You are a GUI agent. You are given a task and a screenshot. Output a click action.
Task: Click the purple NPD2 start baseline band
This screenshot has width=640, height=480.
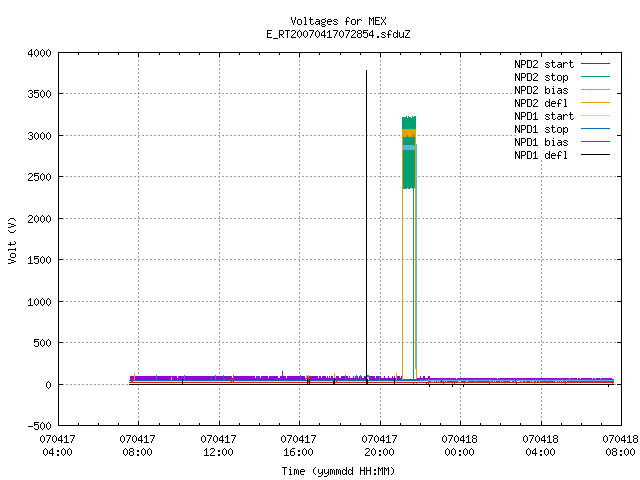(x=265, y=378)
